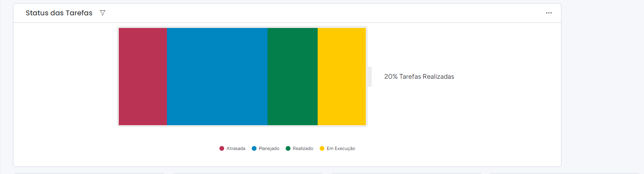Click the red Atrasada legend dot

pyautogui.click(x=222, y=148)
